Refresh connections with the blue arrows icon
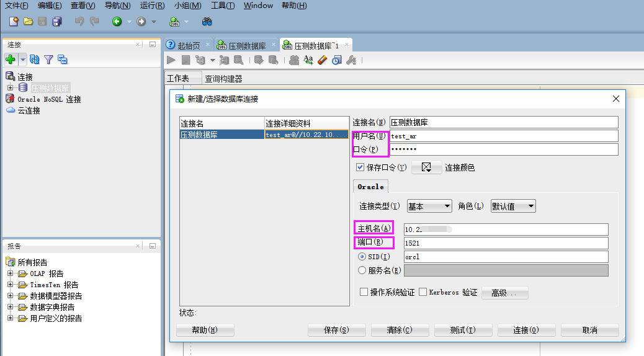The image size is (644, 356). (x=35, y=60)
